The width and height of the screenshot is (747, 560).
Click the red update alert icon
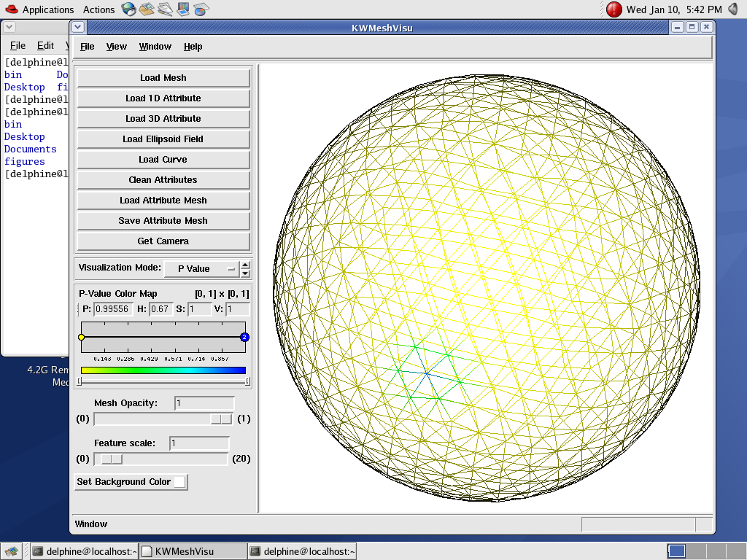tap(614, 9)
